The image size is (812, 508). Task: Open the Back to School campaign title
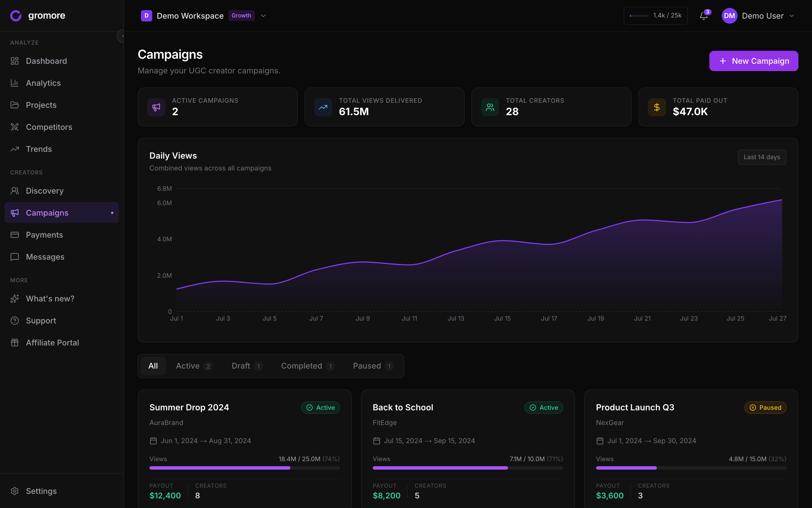[403, 407]
